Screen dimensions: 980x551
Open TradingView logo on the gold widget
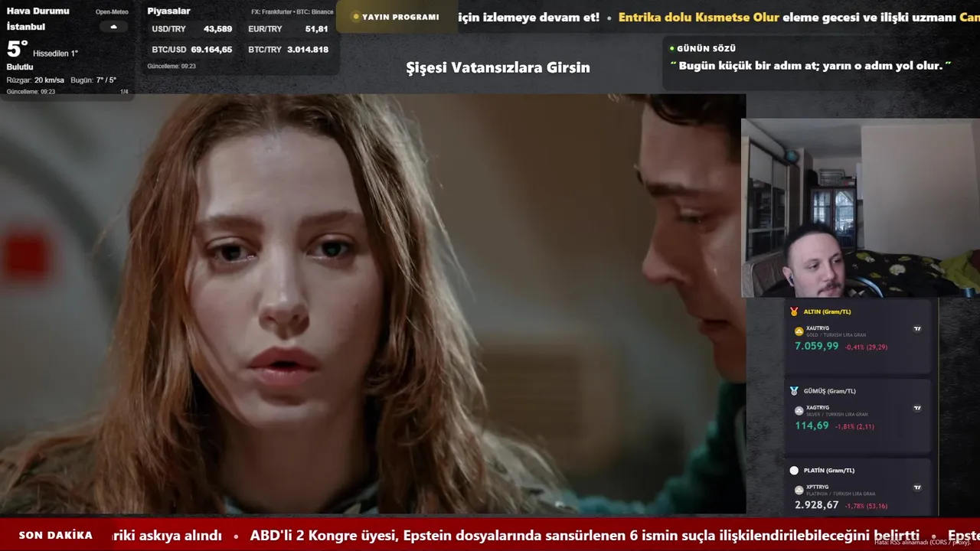(917, 328)
